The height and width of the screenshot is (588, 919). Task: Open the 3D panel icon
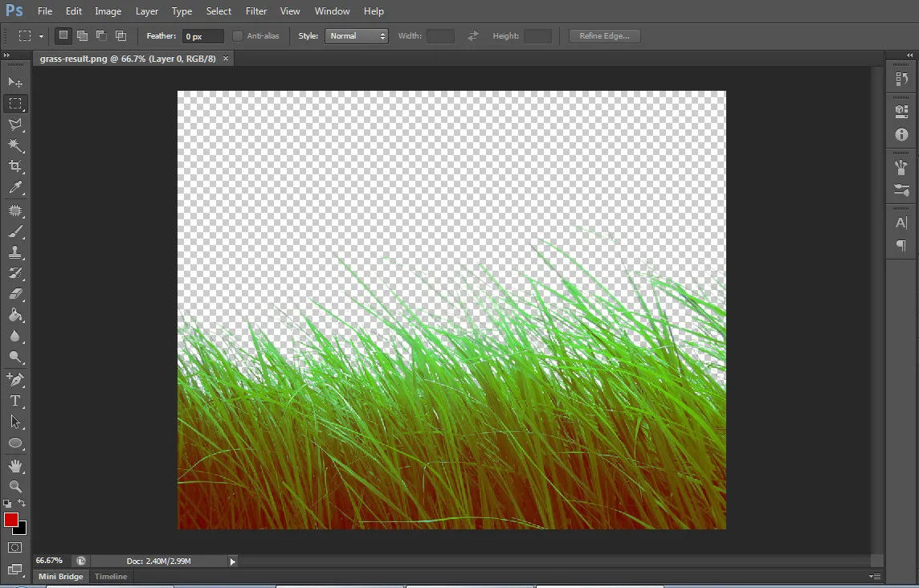901,111
